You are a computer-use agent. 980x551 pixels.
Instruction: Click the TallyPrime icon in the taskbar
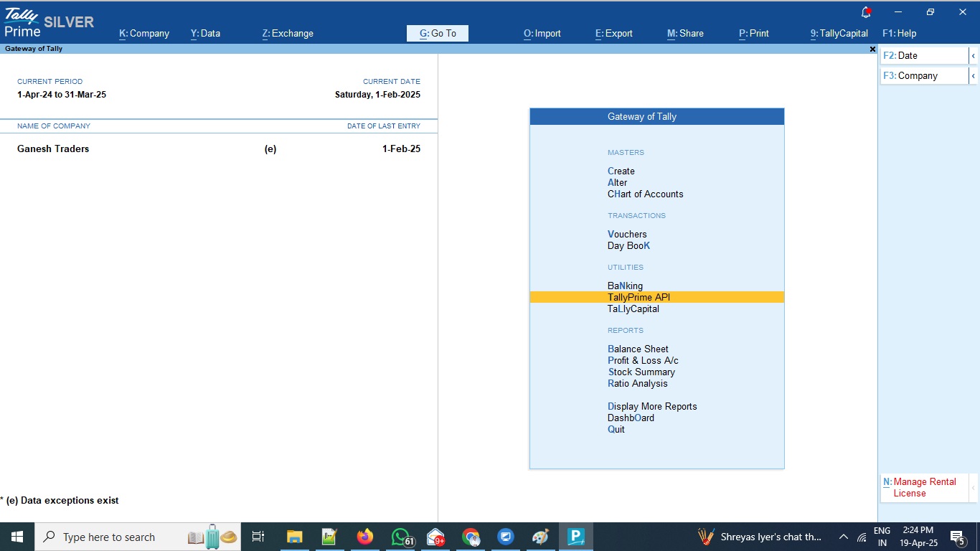coord(576,537)
